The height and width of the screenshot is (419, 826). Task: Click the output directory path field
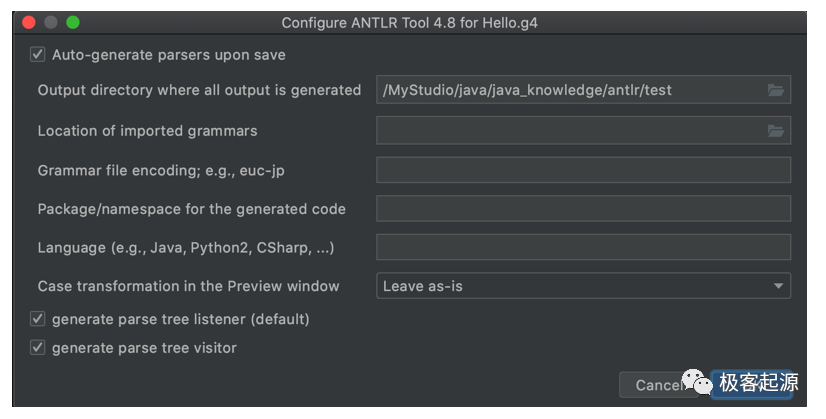(x=570, y=90)
